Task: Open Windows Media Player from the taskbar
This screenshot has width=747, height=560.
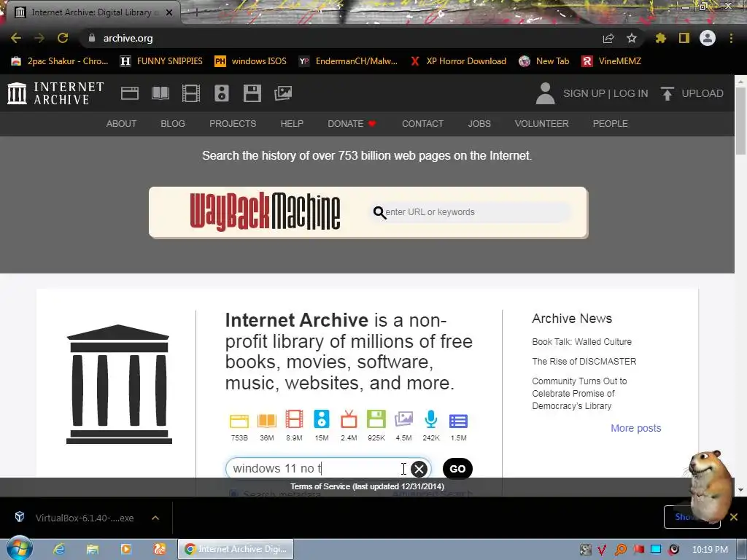Action: [125, 549]
